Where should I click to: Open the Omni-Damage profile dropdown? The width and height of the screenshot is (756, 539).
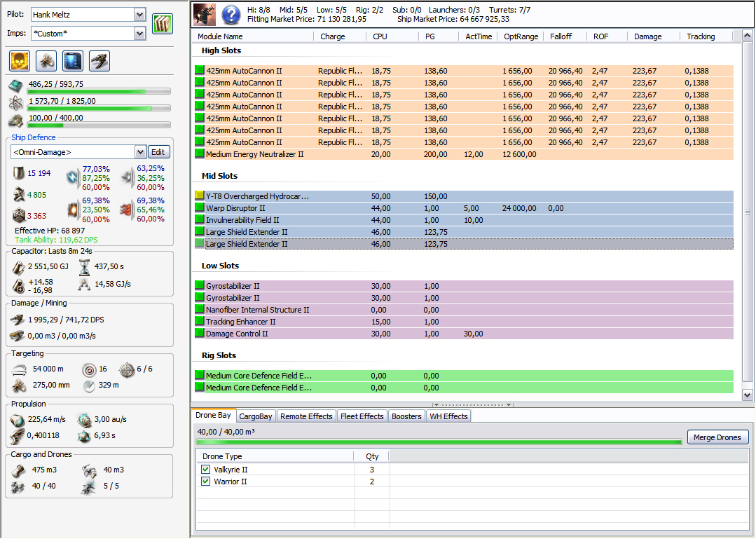(139, 152)
